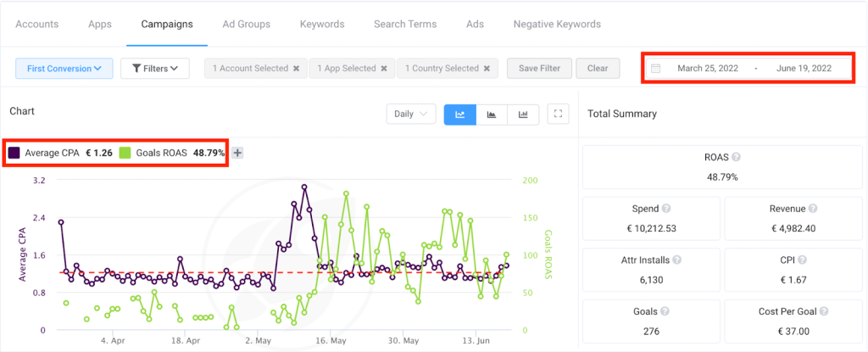Click the Spend help icon
868x352 pixels.
(x=666, y=209)
